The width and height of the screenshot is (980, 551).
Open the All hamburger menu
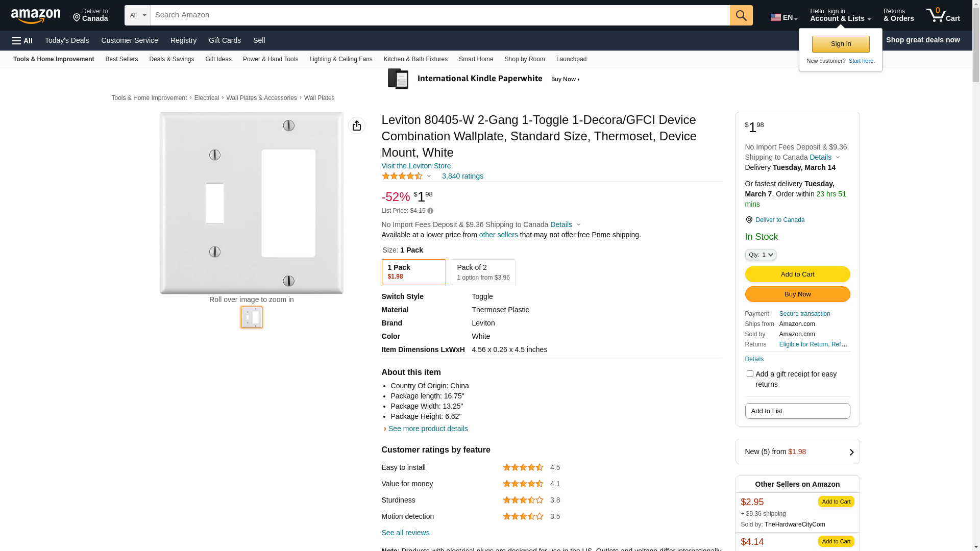[22, 41]
